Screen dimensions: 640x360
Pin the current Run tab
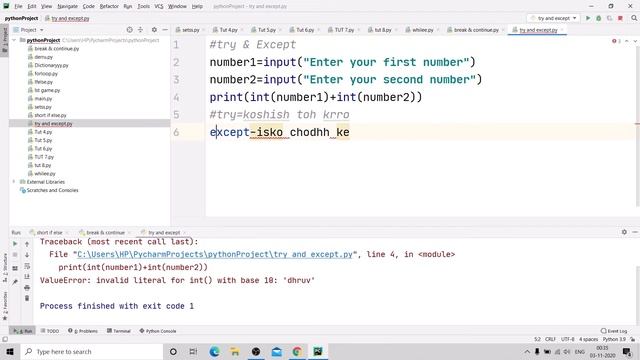pos(15,282)
